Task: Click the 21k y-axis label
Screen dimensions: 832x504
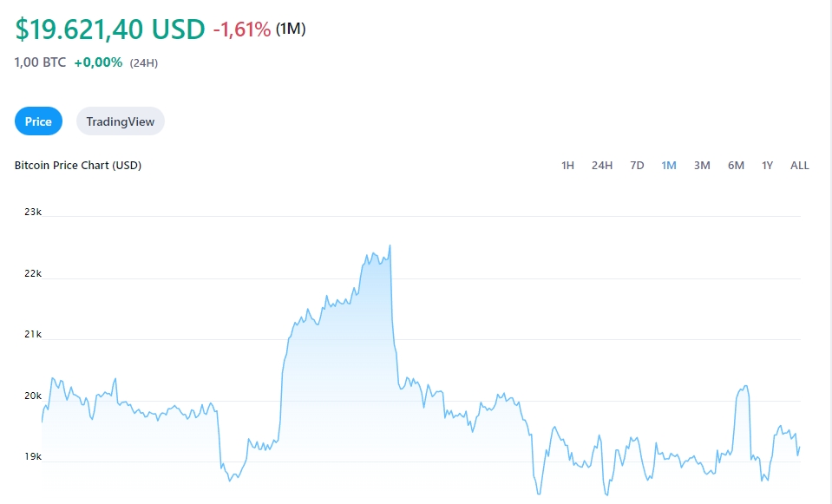Action: coord(33,334)
